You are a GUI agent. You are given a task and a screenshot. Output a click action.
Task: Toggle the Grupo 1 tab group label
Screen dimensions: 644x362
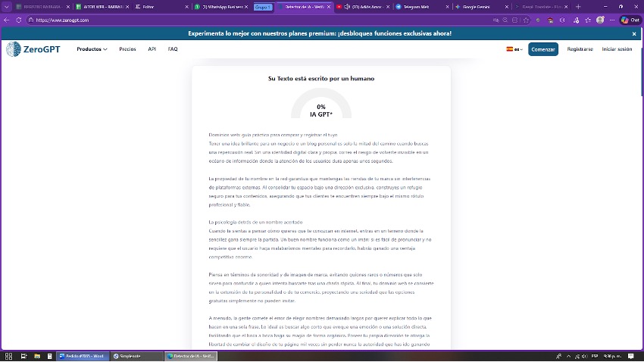(x=262, y=7)
